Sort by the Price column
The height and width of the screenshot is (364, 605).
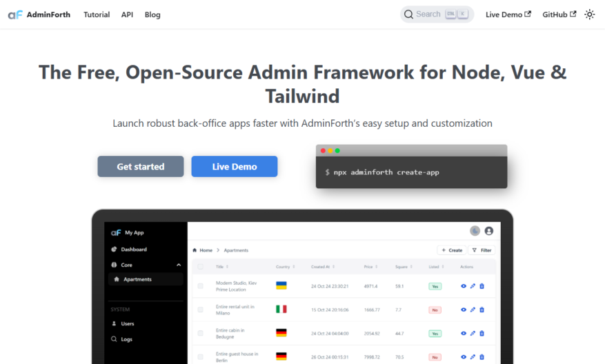(x=370, y=267)
